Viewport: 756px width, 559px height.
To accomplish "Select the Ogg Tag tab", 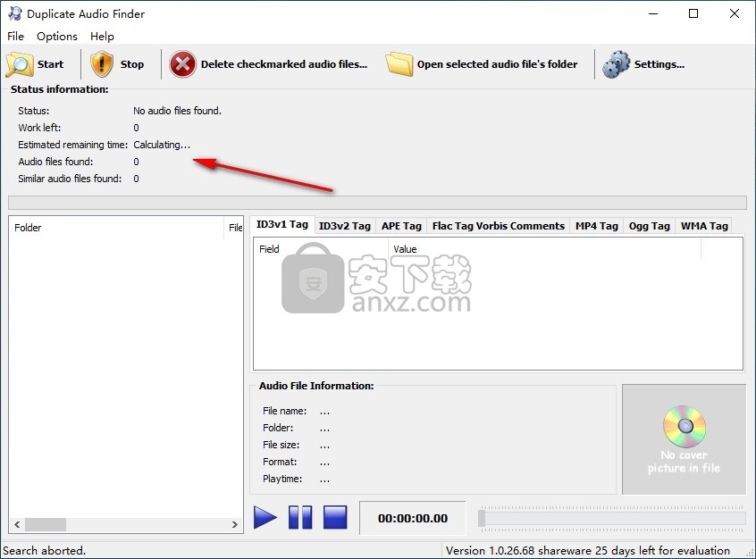I will [x=649, y=226].
